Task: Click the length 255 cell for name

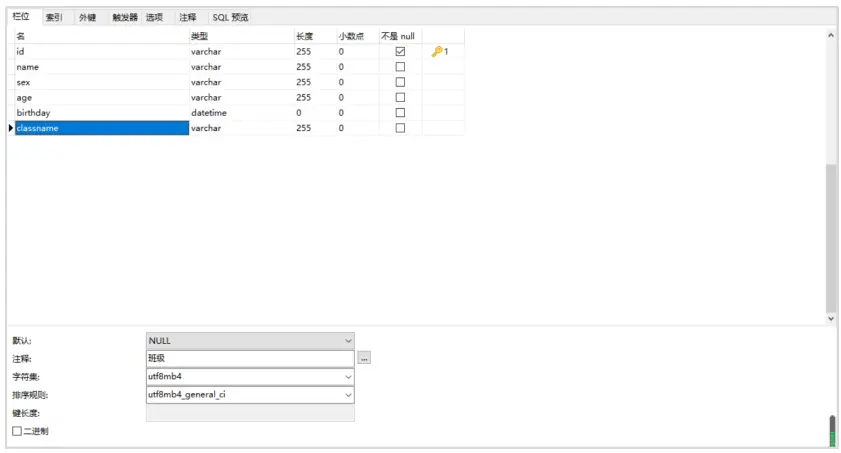Action: [x=315, y=66]
